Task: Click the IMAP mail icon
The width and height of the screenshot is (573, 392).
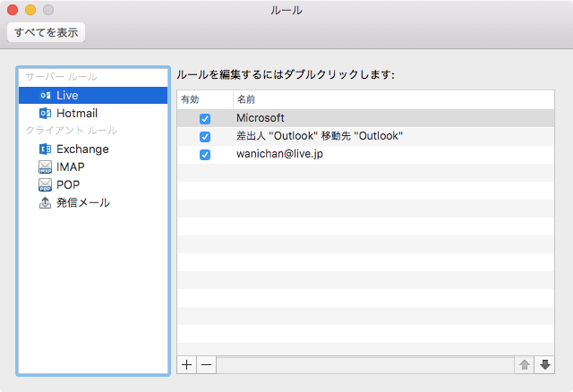Action: 46,166
